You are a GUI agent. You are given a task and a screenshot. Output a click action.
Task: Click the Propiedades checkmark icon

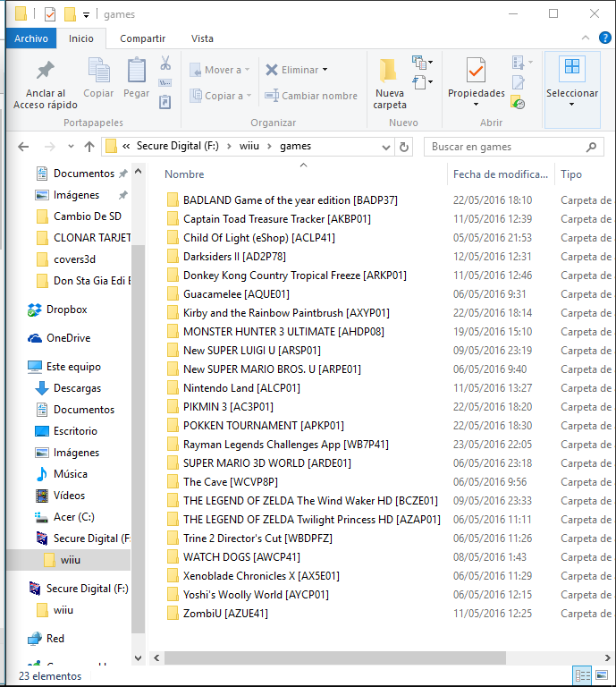click(476, 70)
